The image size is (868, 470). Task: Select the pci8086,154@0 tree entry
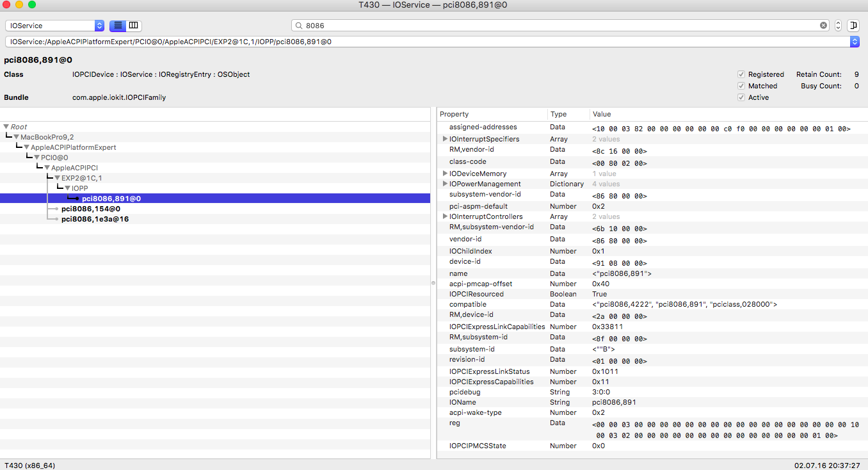point(91,209)
